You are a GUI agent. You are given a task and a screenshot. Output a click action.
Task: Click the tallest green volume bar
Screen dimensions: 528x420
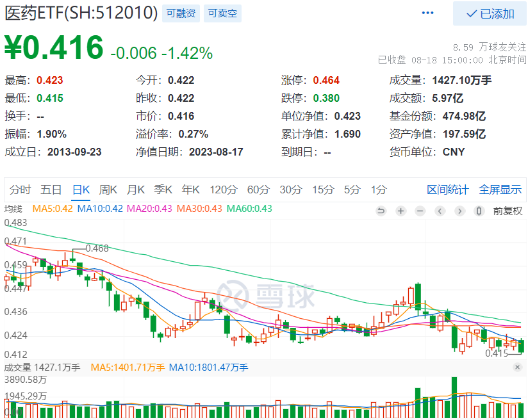click(454, 398)
